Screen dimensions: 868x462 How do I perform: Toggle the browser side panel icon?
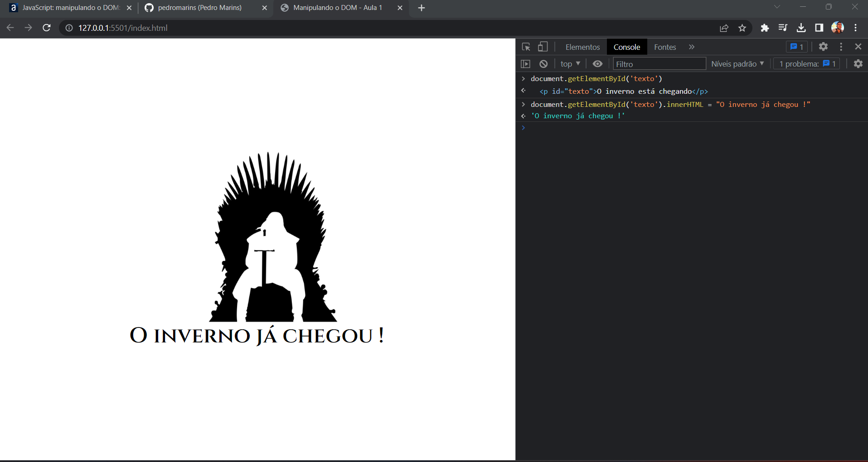tap(819, 28)
